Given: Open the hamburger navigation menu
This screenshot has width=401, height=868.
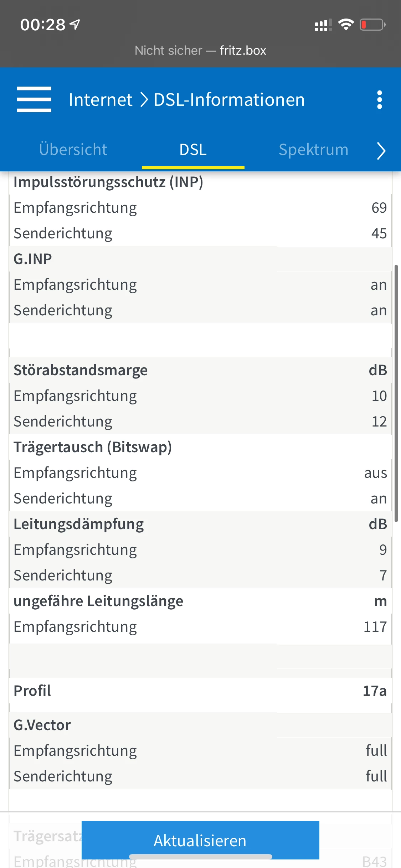Looking at the screenshot, I should pyautogui.click(x=34, y=99).
